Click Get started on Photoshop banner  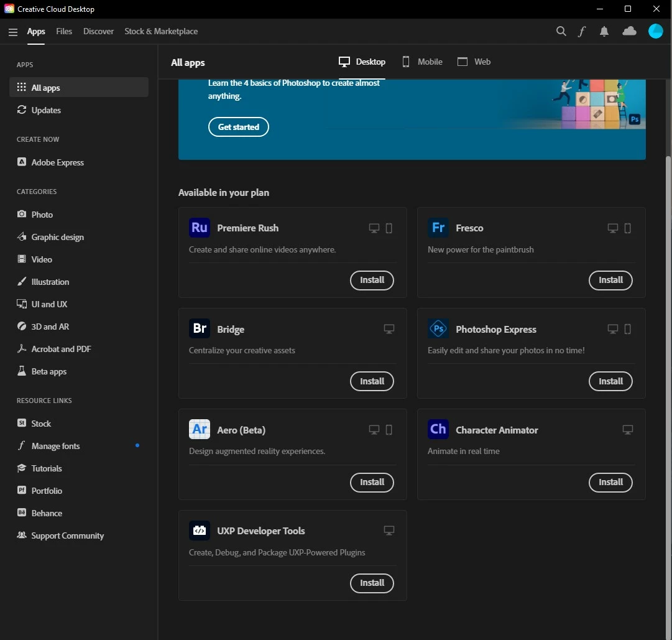[238, 127]
